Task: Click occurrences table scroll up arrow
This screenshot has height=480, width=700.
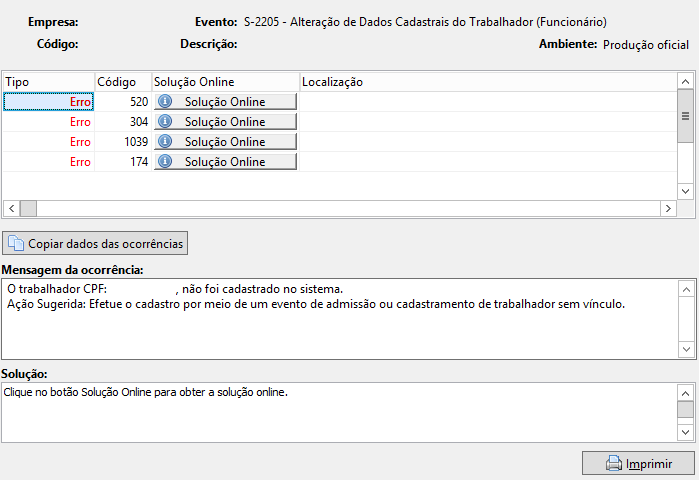Action: [685, 81]
